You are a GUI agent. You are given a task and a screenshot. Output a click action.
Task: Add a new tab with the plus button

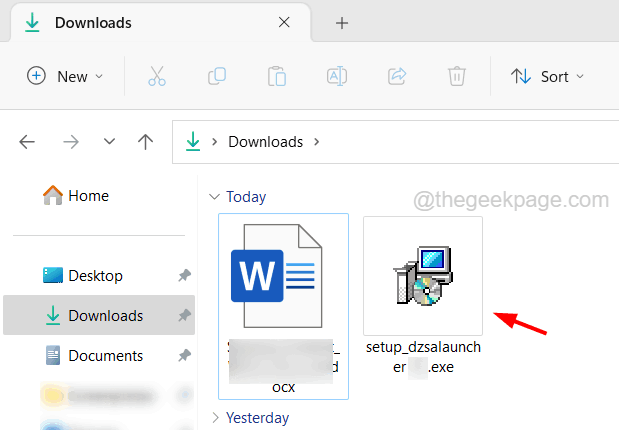pos(342,23)
